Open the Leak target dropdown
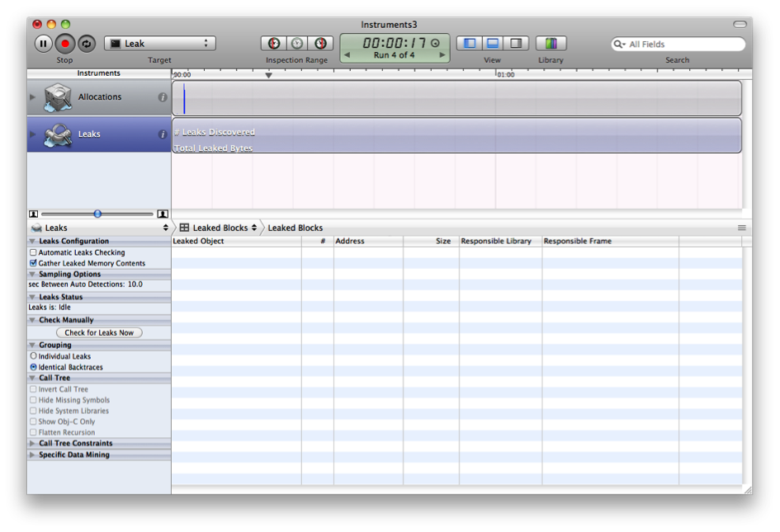Viewport: 780px width, 532px height. (x=160, y=44)
